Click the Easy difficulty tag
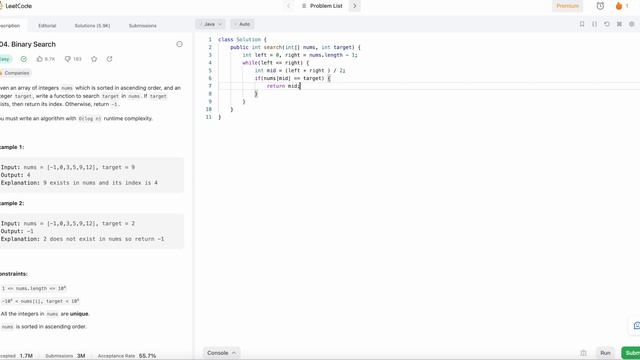 click(4, 59)
